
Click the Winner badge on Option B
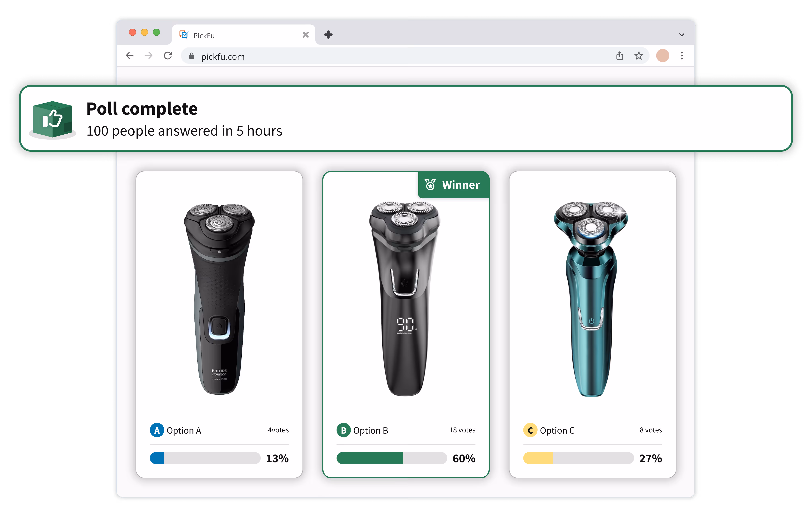click(x=453, y=185)
